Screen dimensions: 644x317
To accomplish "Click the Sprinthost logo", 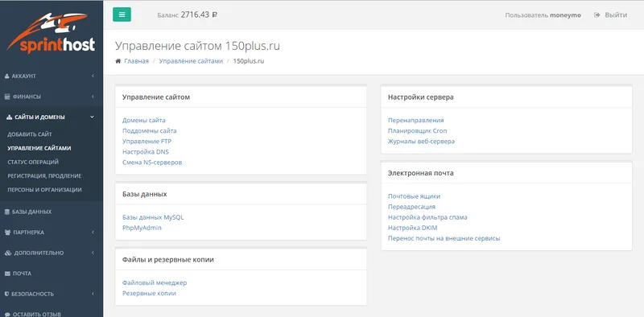I will [x=52, y=33].
